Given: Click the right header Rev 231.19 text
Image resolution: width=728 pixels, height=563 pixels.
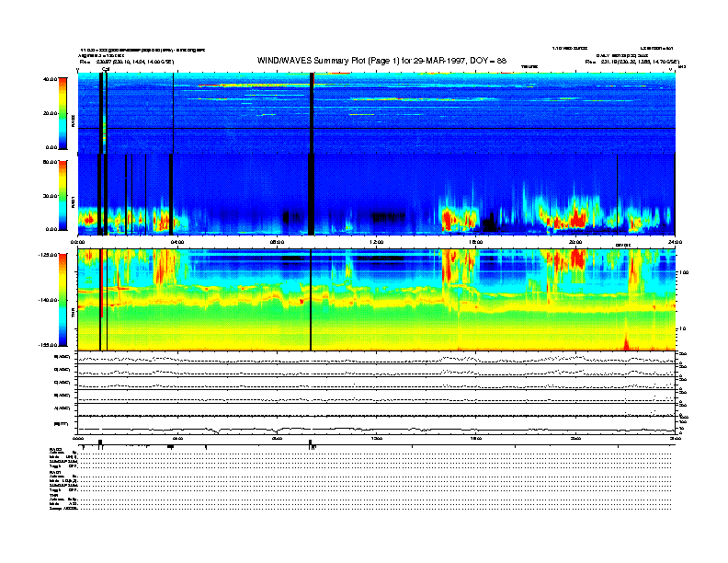Looking at the screenshot, I should tap(631, 62).
